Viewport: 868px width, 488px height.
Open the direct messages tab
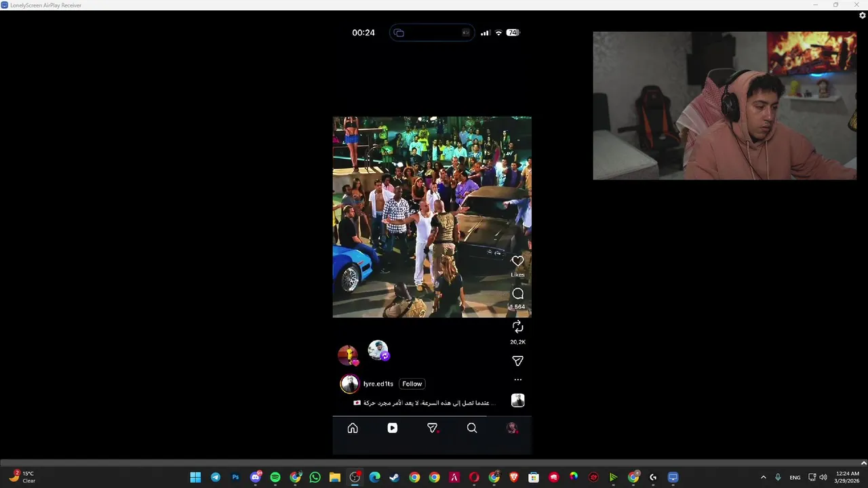coord(432,428)
